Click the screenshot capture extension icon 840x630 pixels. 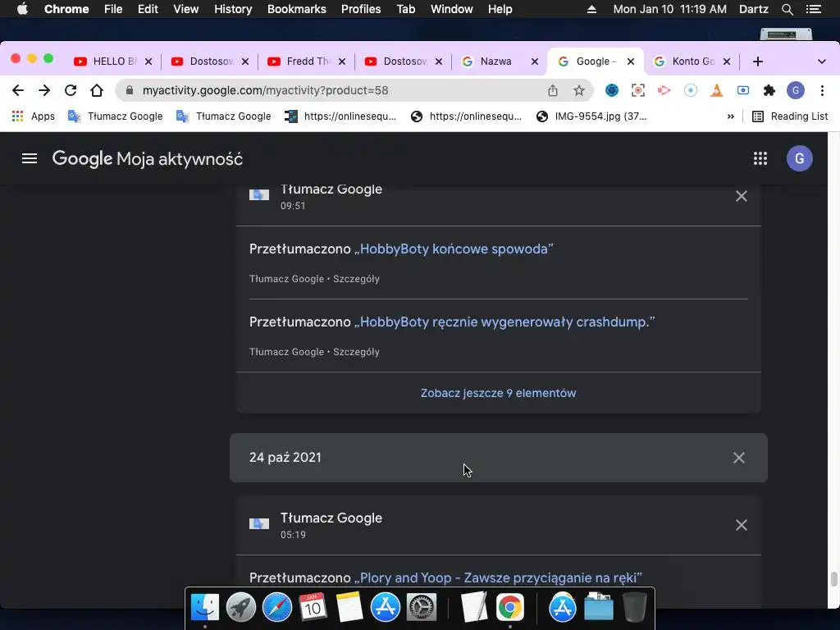(x=638, y=90)
